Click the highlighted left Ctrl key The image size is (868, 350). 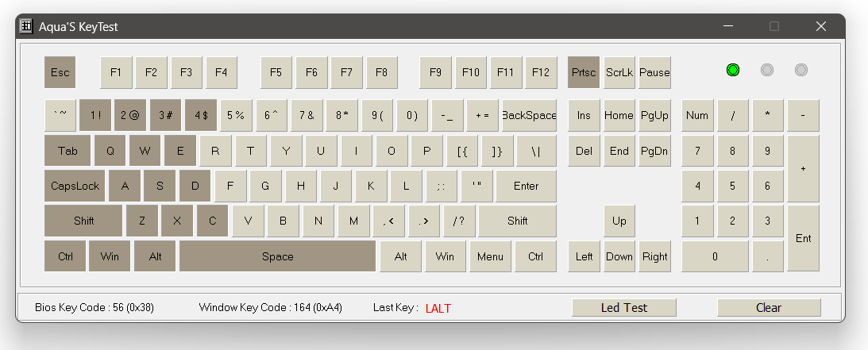[x=65, y=256]
